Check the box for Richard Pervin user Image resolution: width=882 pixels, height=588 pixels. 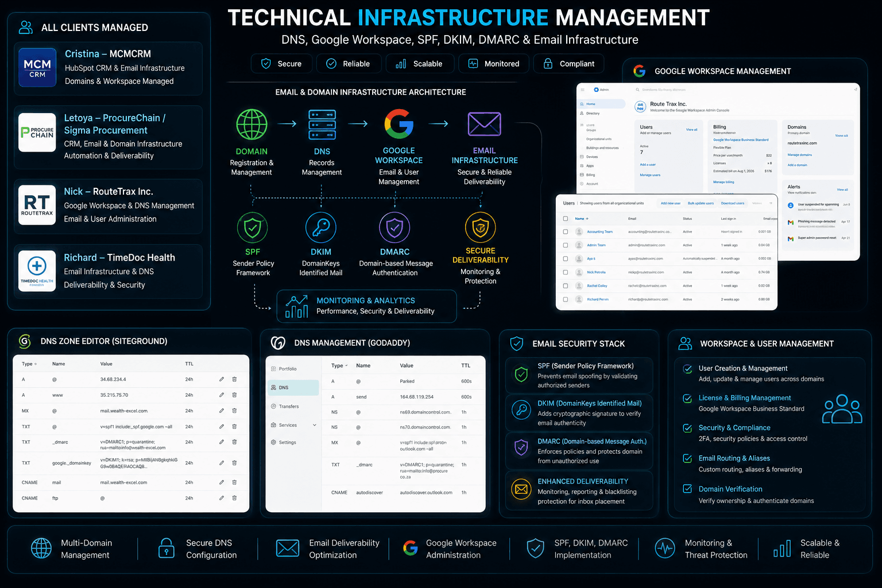pyautogui.click(x=566, y=299)
